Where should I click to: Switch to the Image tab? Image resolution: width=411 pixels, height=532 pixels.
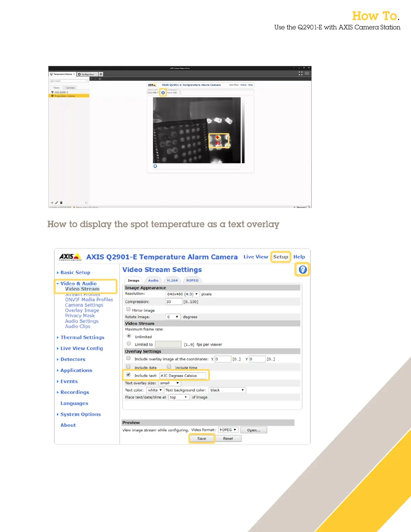134,280
